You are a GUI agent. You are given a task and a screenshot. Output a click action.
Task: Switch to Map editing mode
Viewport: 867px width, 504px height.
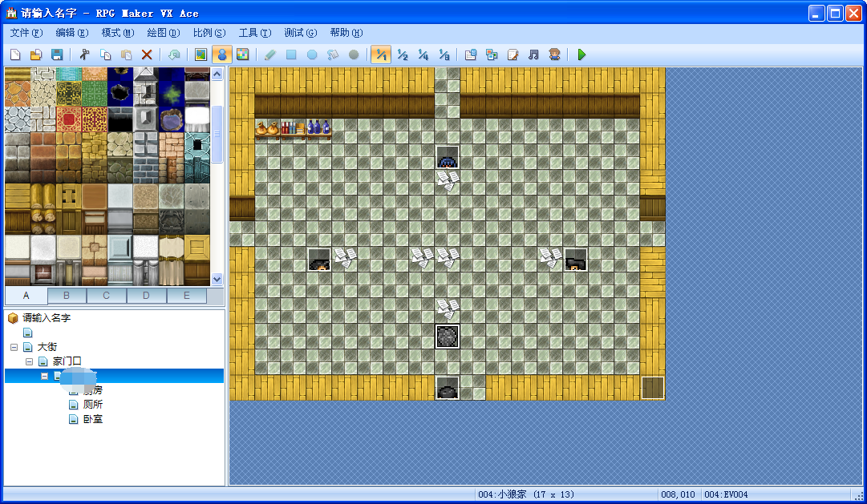coord(201,54)
